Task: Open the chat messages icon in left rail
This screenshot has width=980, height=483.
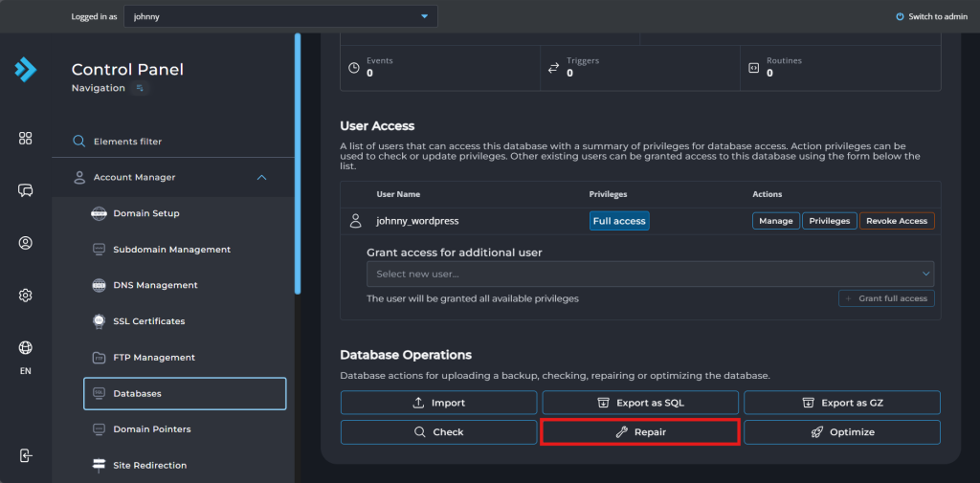Action: pyautogui.click(x=26, y=190)
